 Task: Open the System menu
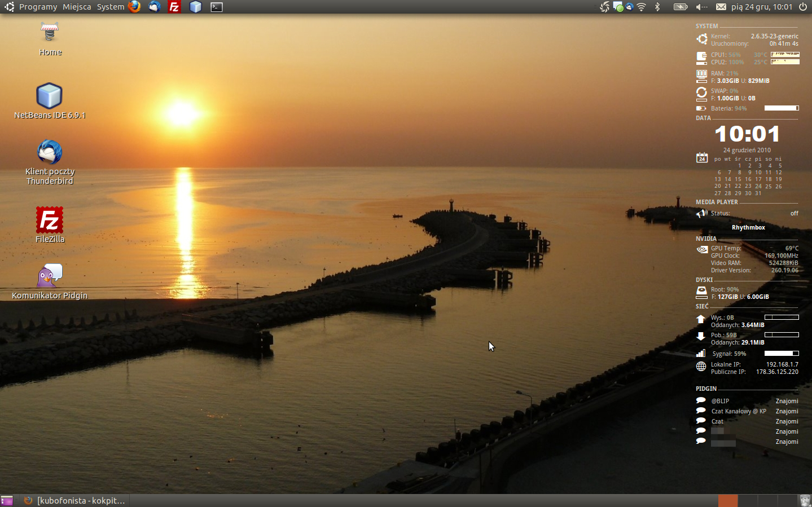(x=111, y=7)
